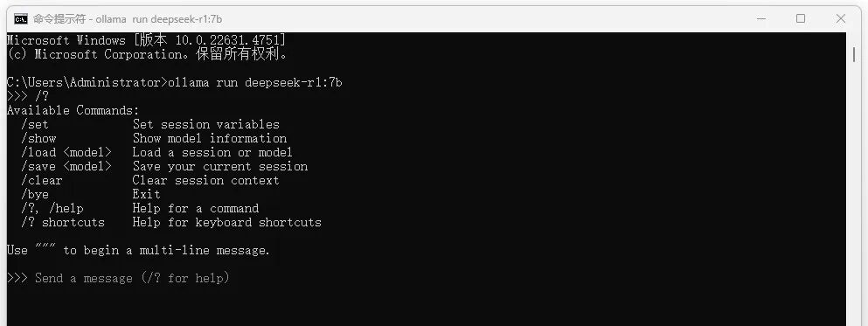Click the multi-line message hint text
Screen dimensions: 868x326
pos(138,250)
